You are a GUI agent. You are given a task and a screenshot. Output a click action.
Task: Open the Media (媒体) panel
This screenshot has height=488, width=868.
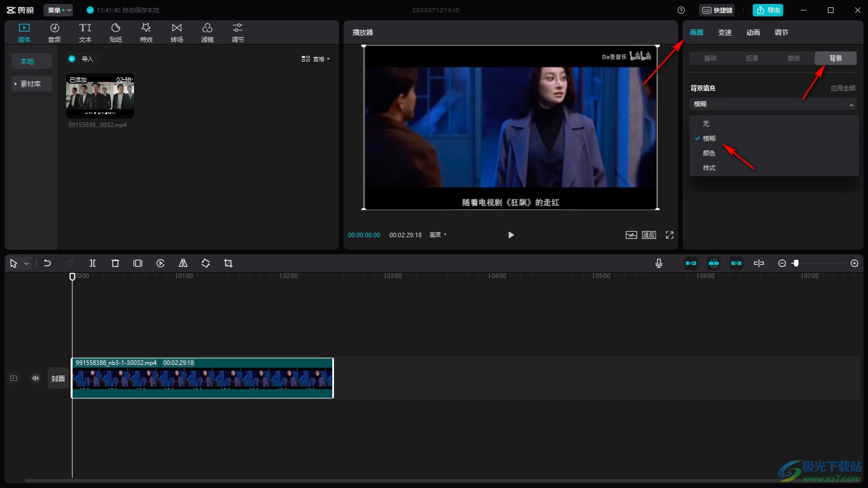(x=24, y=33)
